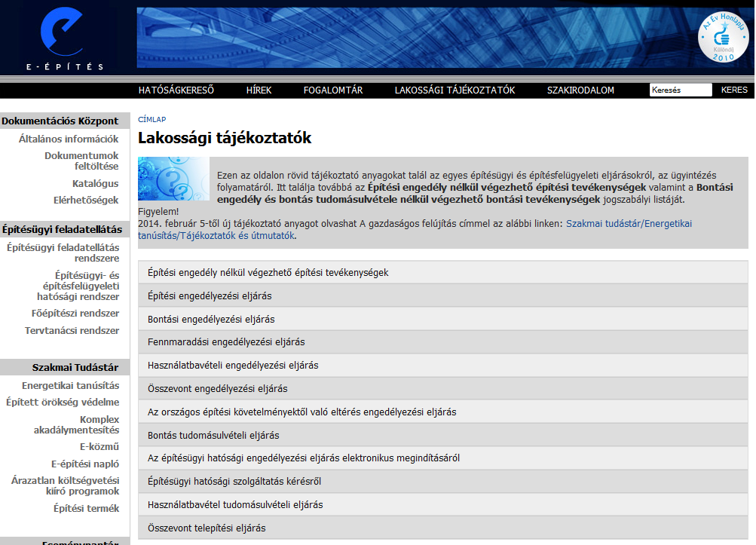
Task: Focus the Keresés search field
Action: [x=681, y=90]
